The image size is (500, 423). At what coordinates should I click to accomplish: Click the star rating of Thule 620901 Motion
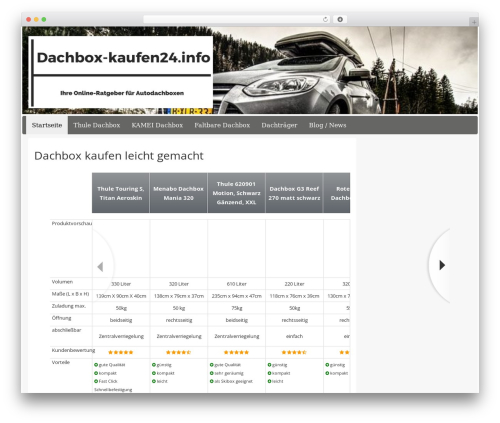click(x=236, y=352)
